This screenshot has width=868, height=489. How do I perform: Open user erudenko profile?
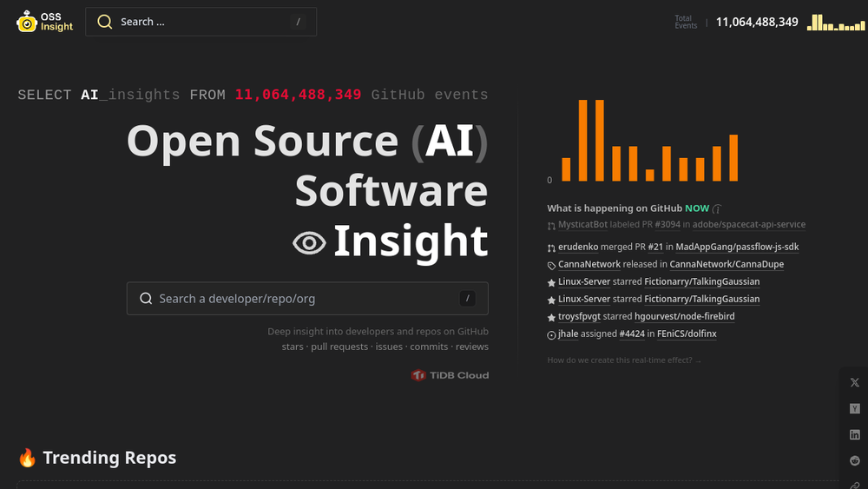tap(578, 247)
